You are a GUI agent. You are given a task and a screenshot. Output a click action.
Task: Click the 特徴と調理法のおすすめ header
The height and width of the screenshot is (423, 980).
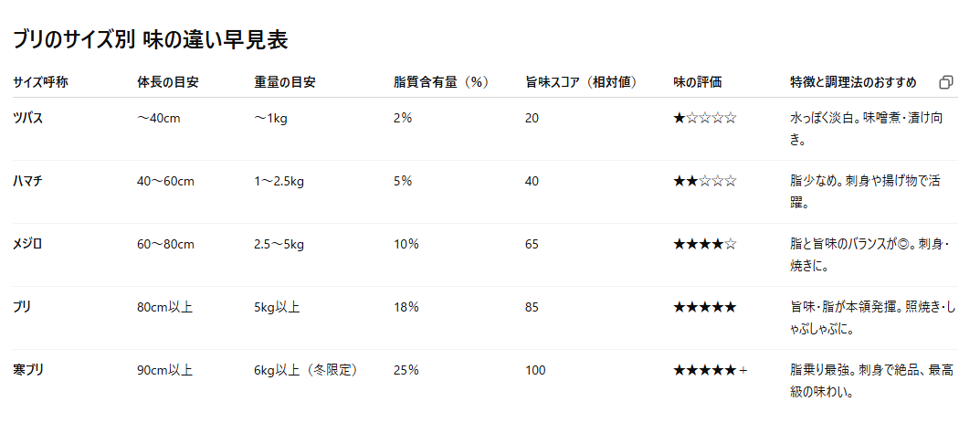[x=853, y=82]
